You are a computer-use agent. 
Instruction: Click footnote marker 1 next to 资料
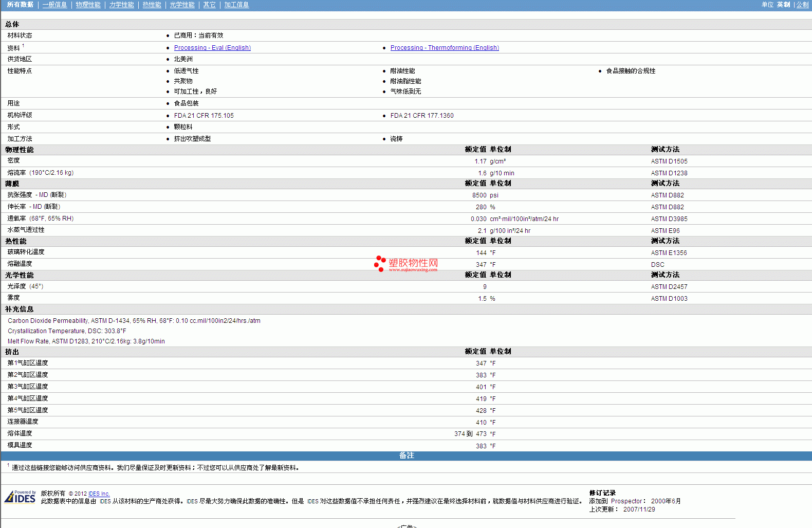click(23, 46)
